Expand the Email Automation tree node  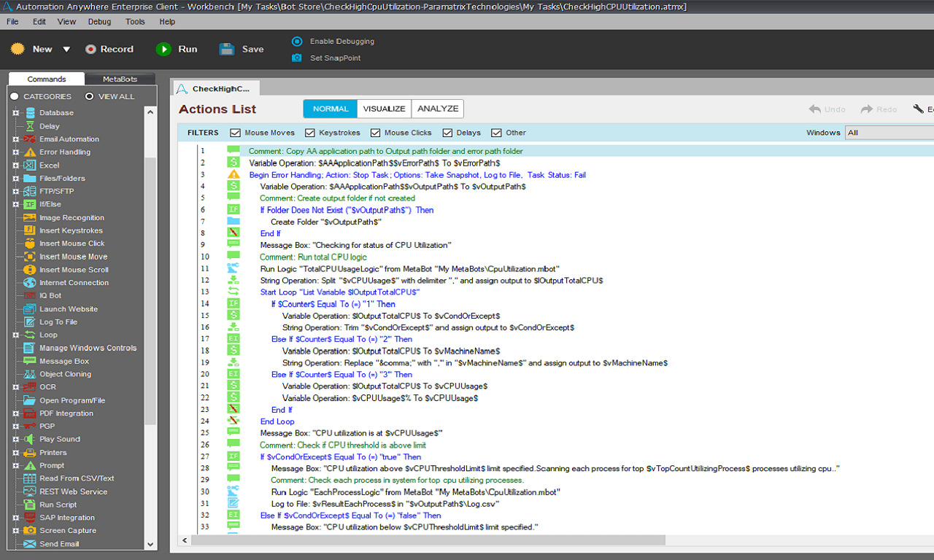[15, 139]
